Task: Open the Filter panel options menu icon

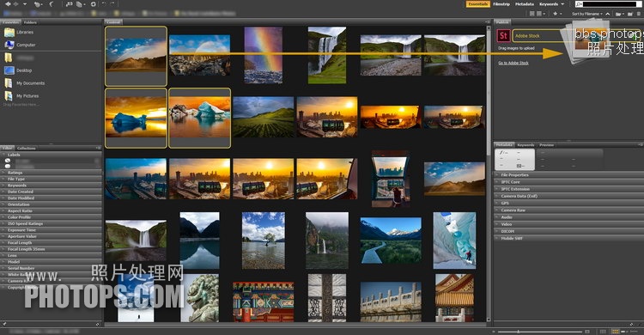Action: [x=99, y=148]
